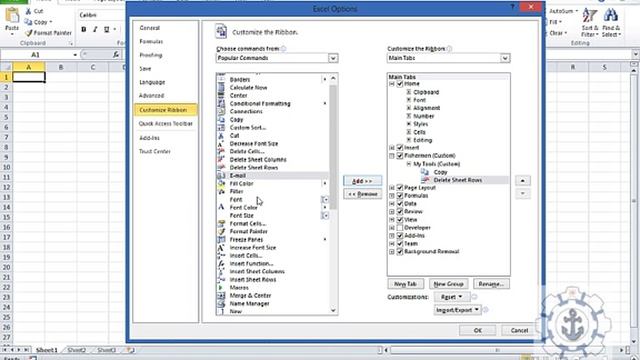Select the Insert Function command icon

click(221, 264)
